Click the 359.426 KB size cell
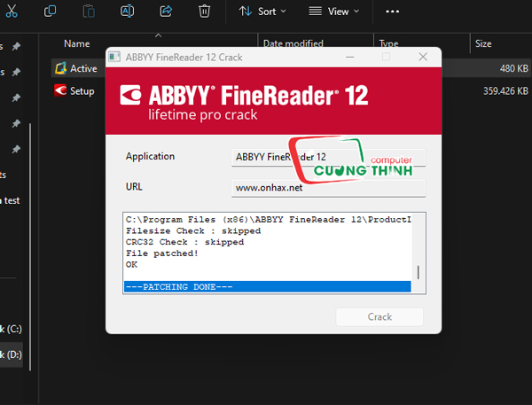The width and height of the screenshot is (532, 405). click(505, 91)
